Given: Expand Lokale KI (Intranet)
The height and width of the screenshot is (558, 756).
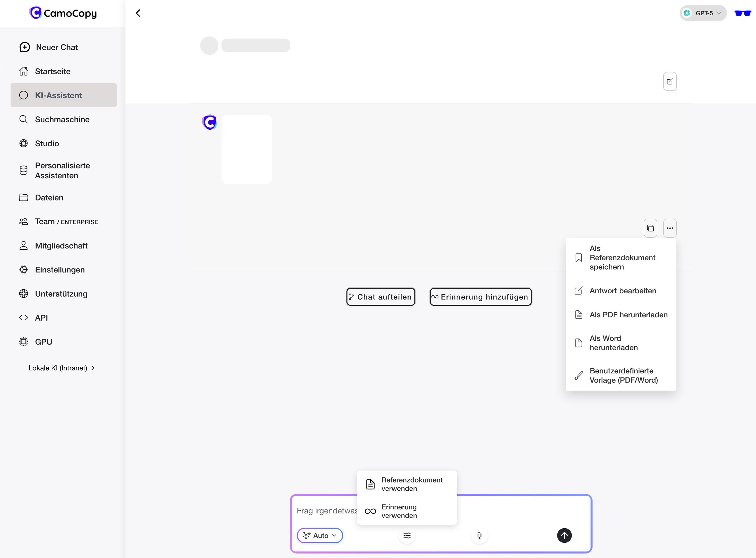Looking at the screenshot, I should (61, 368).
